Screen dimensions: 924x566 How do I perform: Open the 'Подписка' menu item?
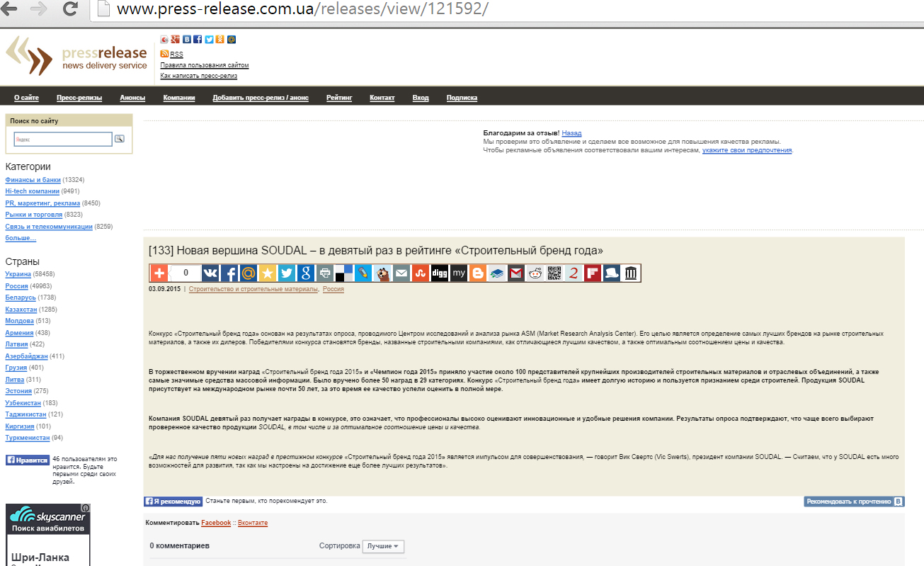click(462, 98)
